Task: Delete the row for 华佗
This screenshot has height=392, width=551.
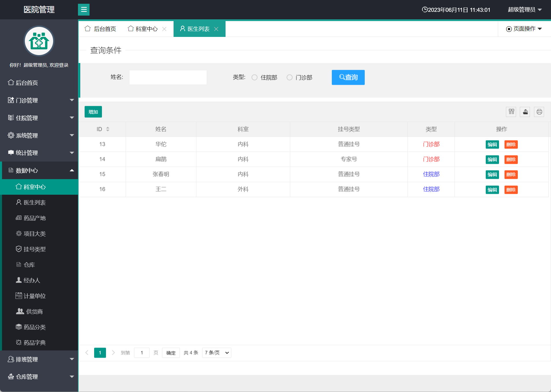Action: [511, 145]
